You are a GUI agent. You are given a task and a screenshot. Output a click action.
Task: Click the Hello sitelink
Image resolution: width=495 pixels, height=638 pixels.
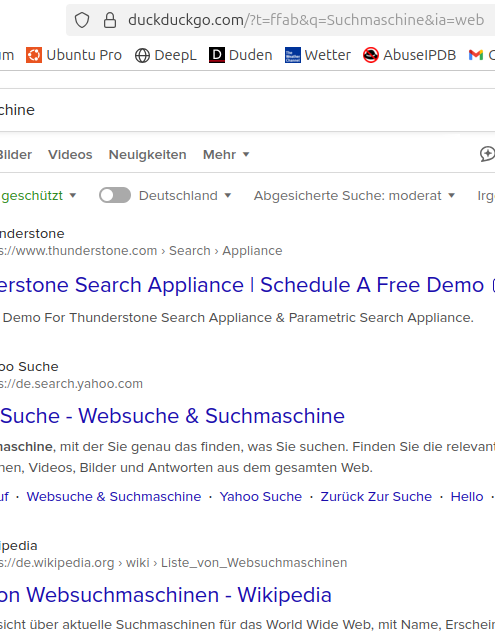pos(467,496)
